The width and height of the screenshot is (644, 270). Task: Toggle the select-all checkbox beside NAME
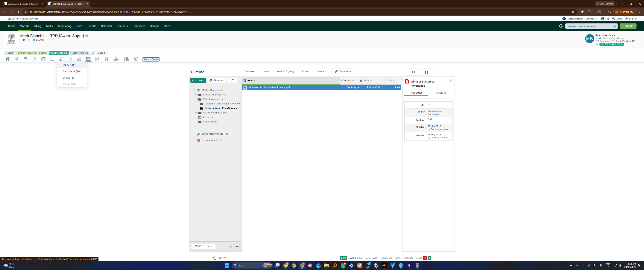tap(245, 80)
